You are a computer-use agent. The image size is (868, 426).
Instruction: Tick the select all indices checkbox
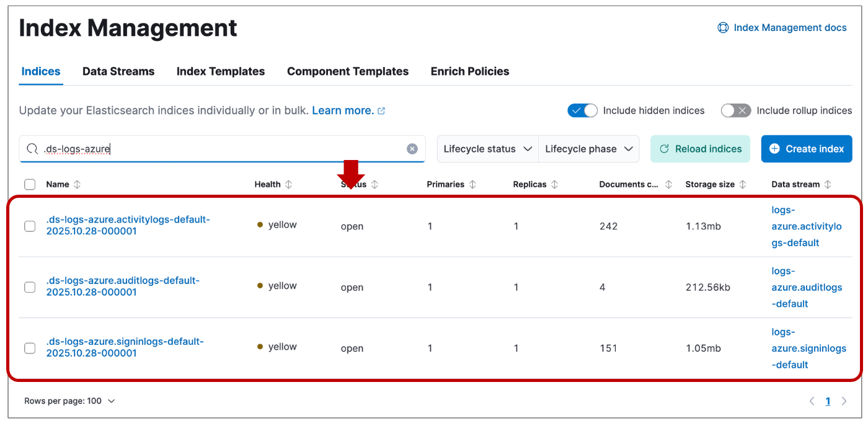click(30, 184)
